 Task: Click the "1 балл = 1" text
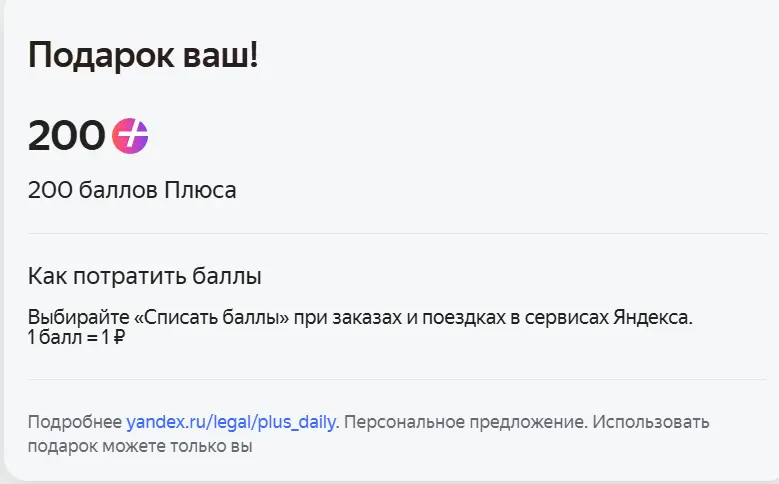coord(69,337)
